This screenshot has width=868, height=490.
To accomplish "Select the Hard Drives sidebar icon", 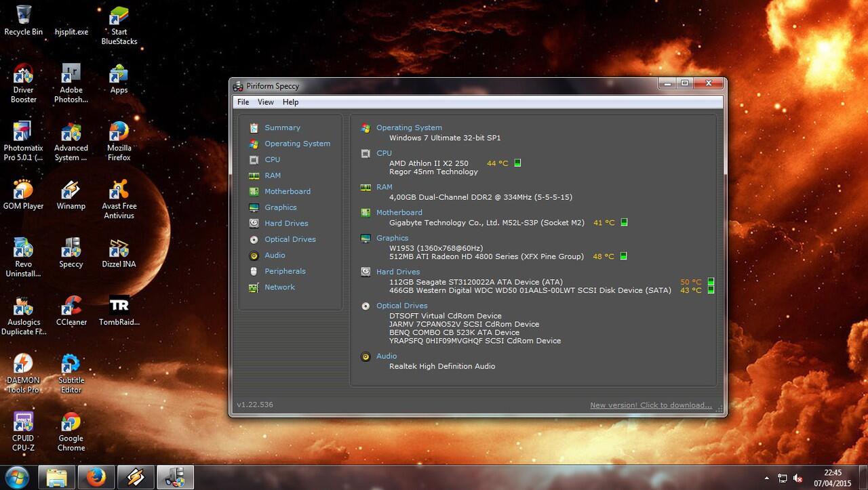I will [254, 223].
